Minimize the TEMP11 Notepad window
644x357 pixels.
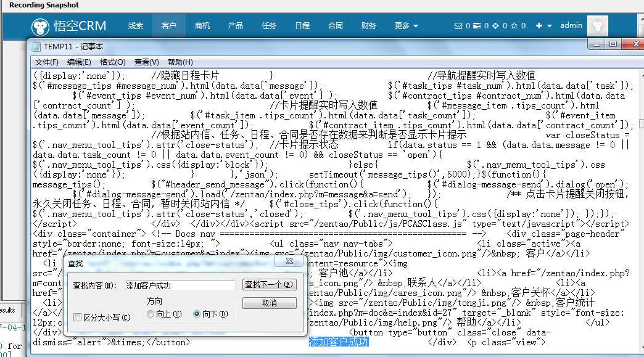(x=597, y=44)
